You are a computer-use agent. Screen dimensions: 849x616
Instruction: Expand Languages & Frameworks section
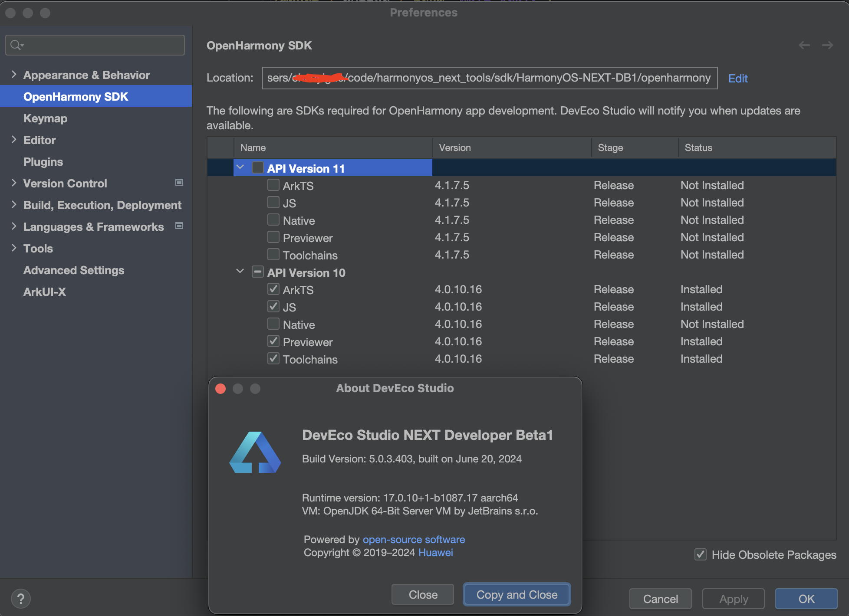(14, 226)
